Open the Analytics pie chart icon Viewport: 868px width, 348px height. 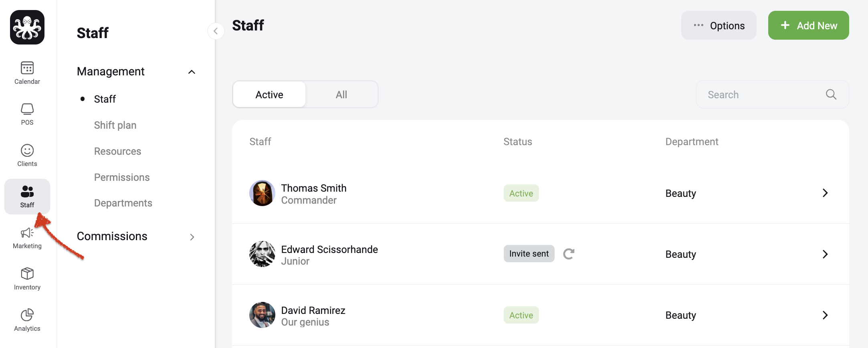[27, 315]
